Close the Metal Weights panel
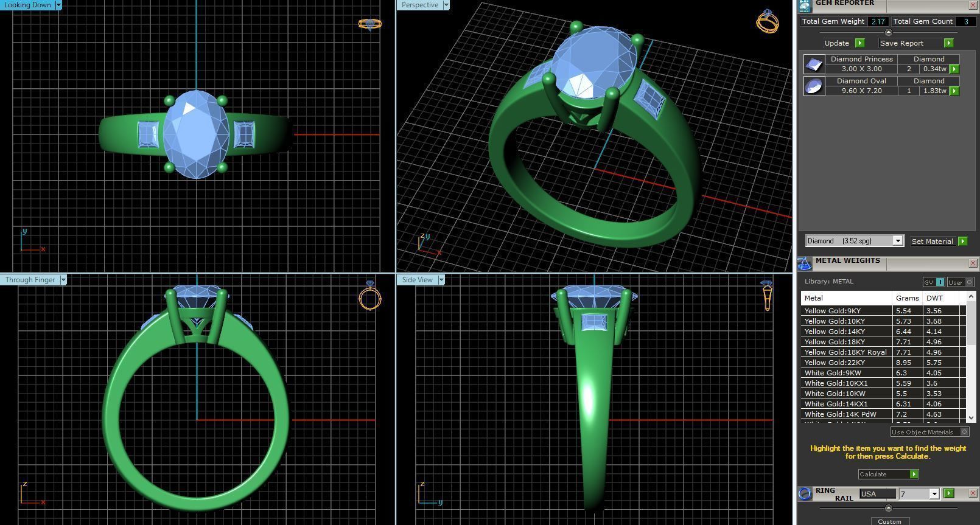The image size is (980, 525). click(973, 263)
